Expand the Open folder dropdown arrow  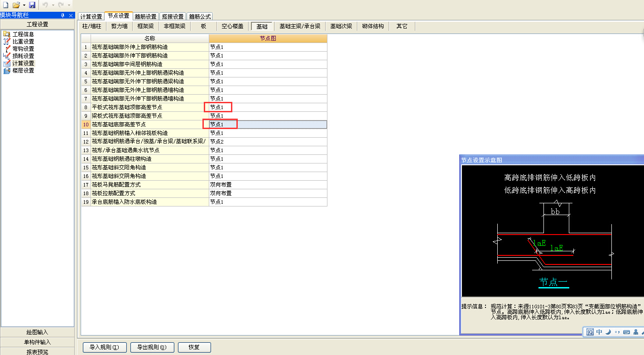pyautogui.click(x=24, y=5)
